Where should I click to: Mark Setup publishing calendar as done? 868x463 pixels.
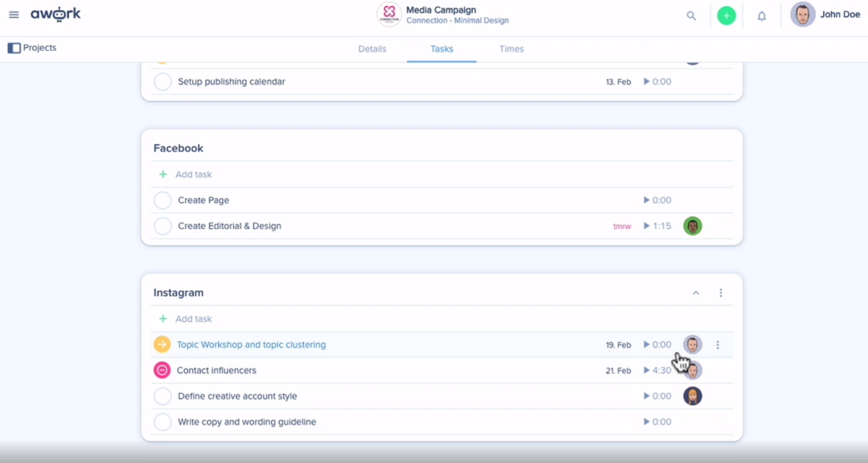[x=163, y=81]
